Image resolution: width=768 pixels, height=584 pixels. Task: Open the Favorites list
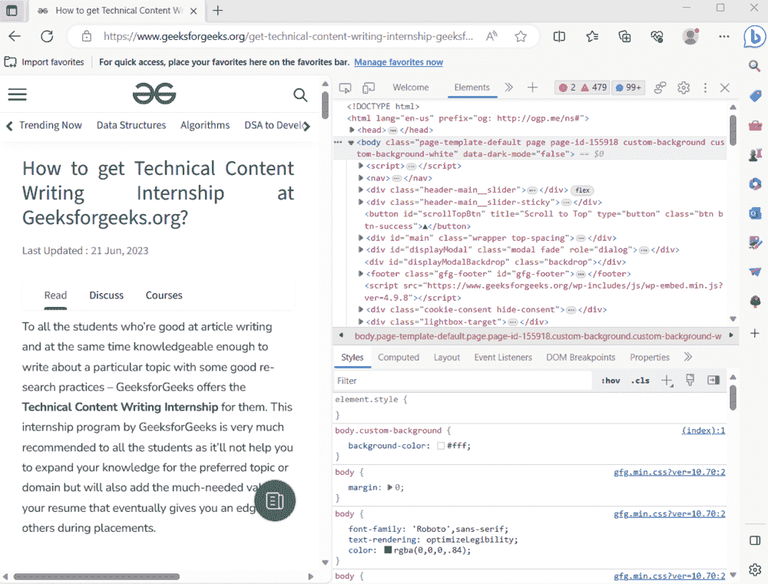point(592,36)
